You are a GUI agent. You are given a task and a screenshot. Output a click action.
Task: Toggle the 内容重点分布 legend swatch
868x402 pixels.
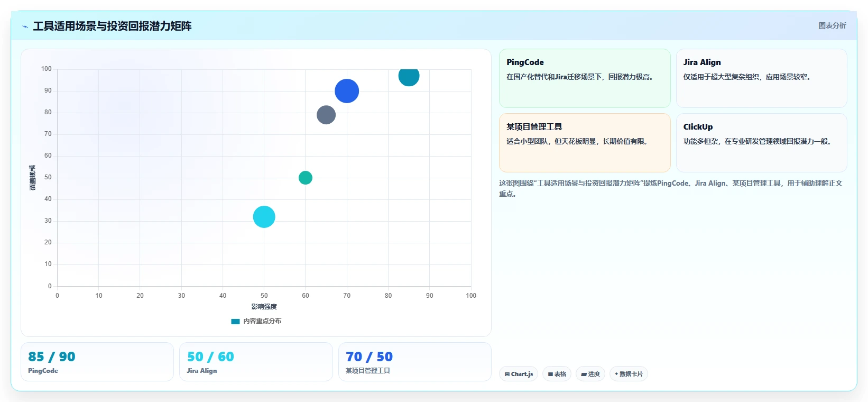tap(236, 321)
